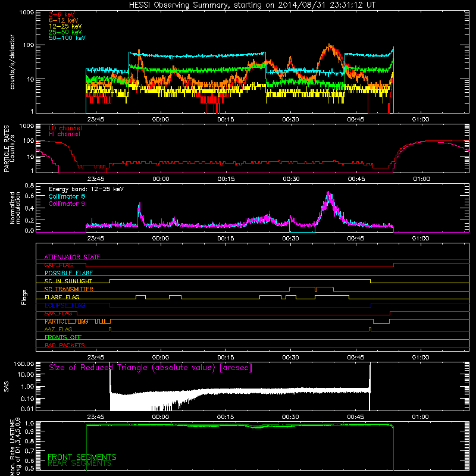Click the SC_TRANSMITTER flag label
476x476 pixels.
click(x=69, y=289)
